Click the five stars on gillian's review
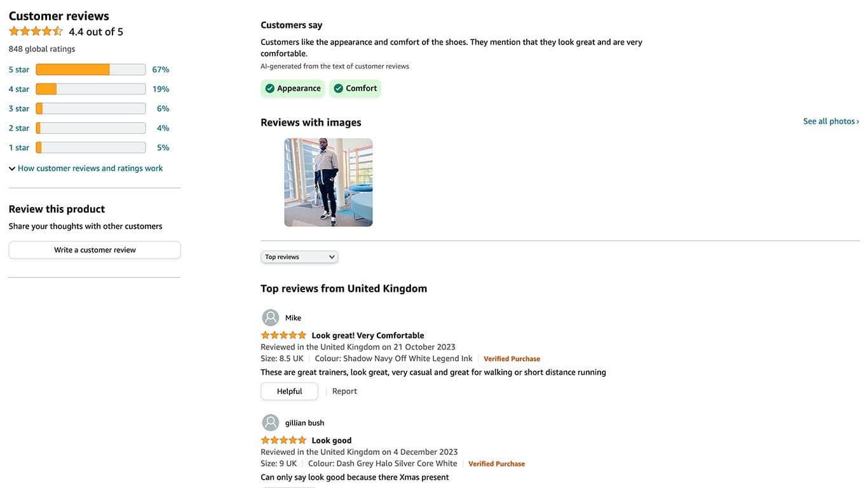 (x=283, y=440)
